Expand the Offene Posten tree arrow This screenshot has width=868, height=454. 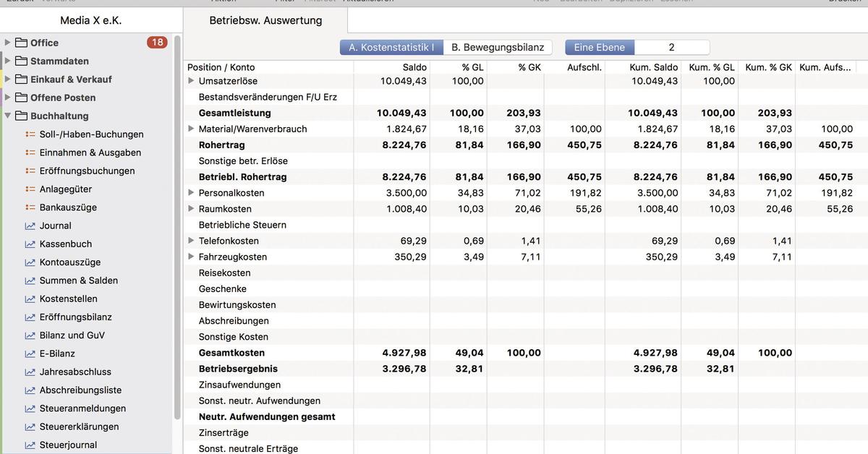tap(8, 97)
